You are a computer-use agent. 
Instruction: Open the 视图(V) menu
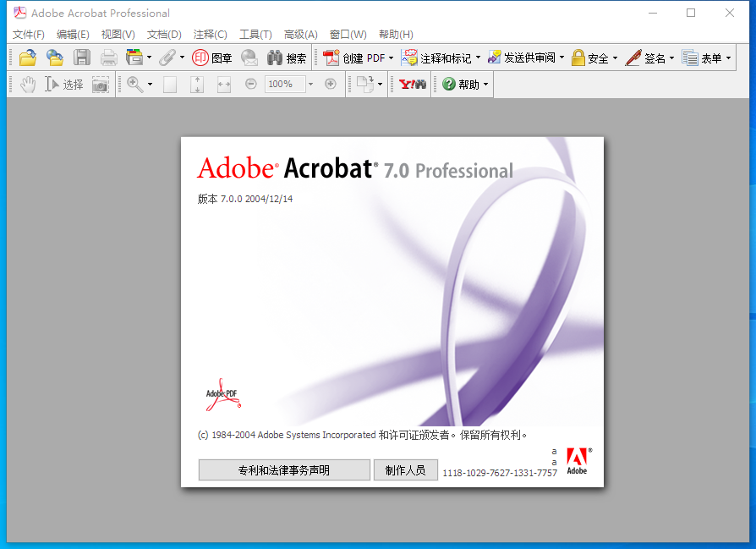pos(118,34)
